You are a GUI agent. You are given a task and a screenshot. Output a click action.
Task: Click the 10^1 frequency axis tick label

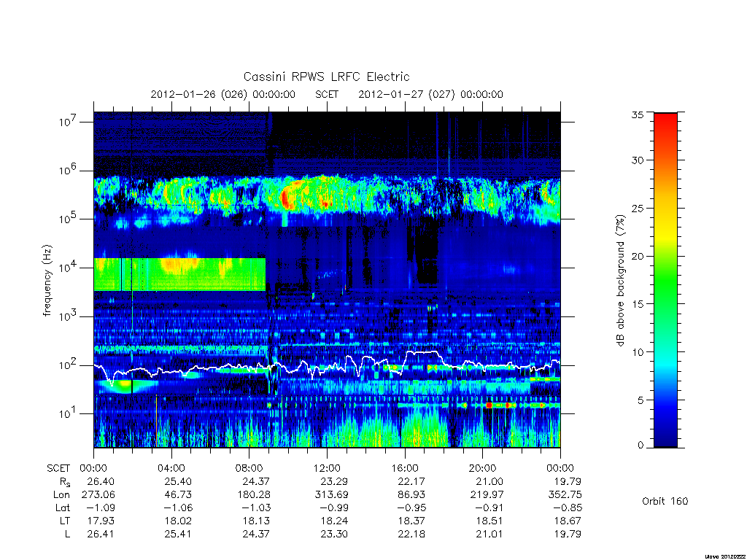tap(69, 413)
